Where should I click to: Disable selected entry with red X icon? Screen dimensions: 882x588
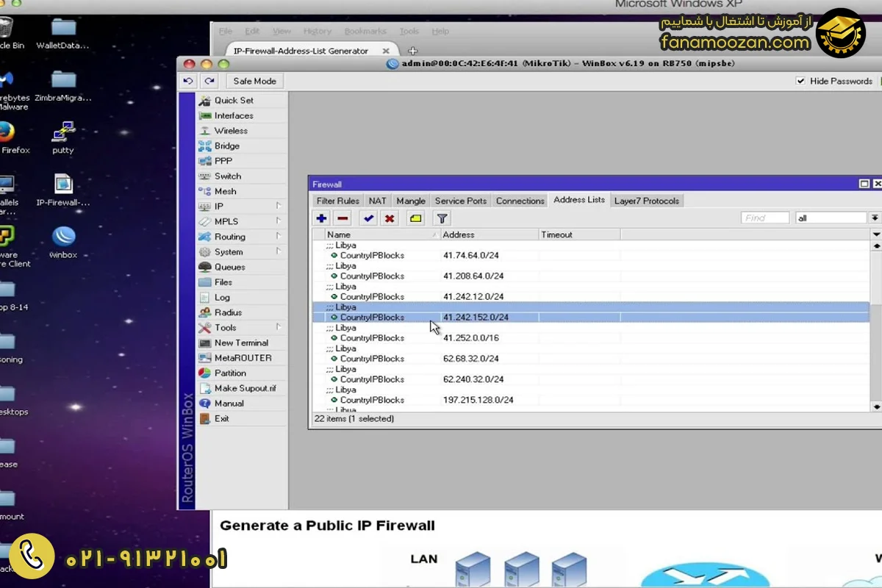(x=390, y=218)
